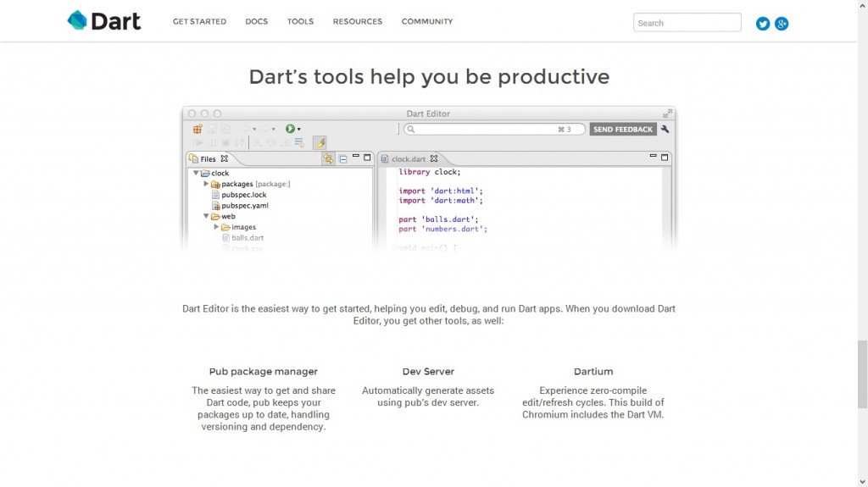The image size is (868, 487).
Task: Click the website Search input field
Action: (x=687, y=23)
